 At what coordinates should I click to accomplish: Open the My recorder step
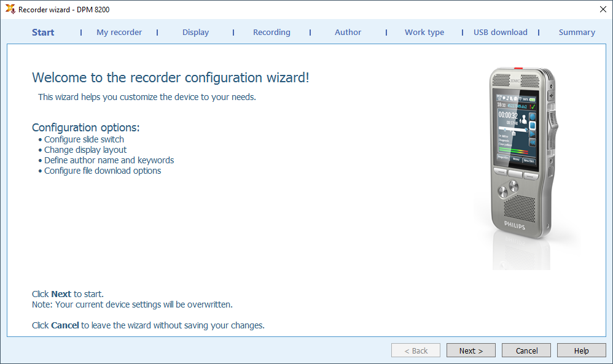119,33
